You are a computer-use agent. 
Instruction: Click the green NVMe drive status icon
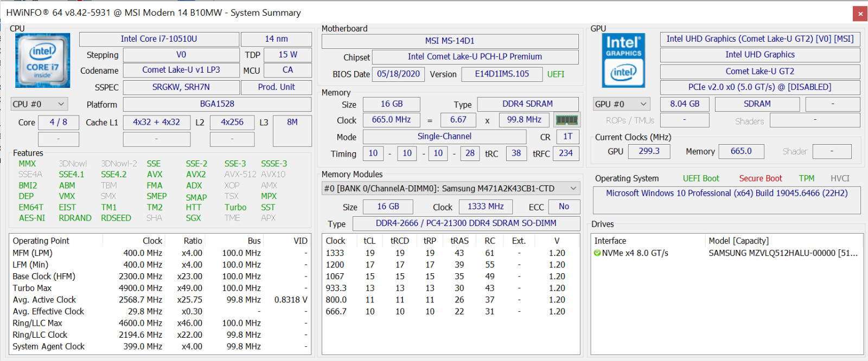coord(597,253)
